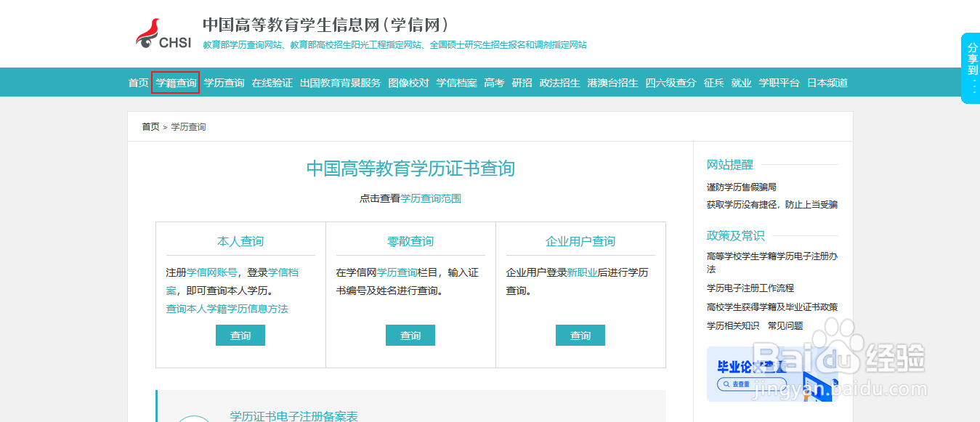Open 研招 navigation item
980x422 pixels.
pos(522,83)
